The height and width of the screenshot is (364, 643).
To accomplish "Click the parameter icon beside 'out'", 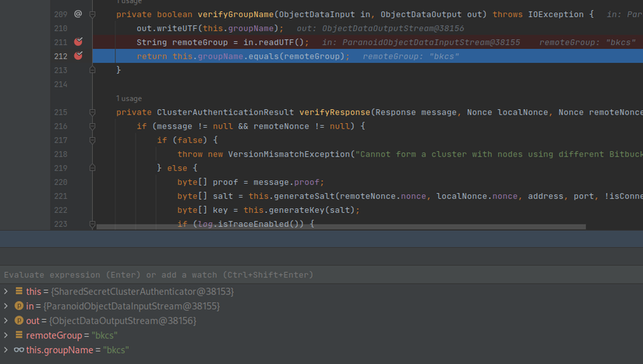I will (19, 320).
